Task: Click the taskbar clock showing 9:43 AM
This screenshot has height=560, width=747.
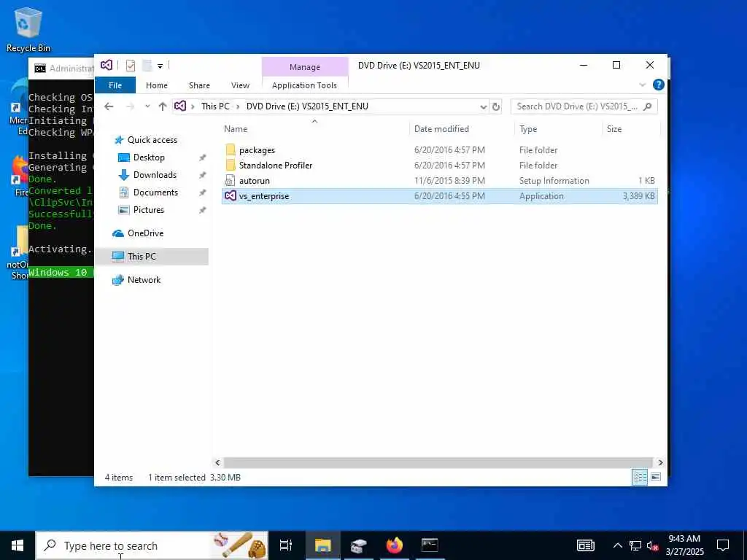Action: point(684,545)
